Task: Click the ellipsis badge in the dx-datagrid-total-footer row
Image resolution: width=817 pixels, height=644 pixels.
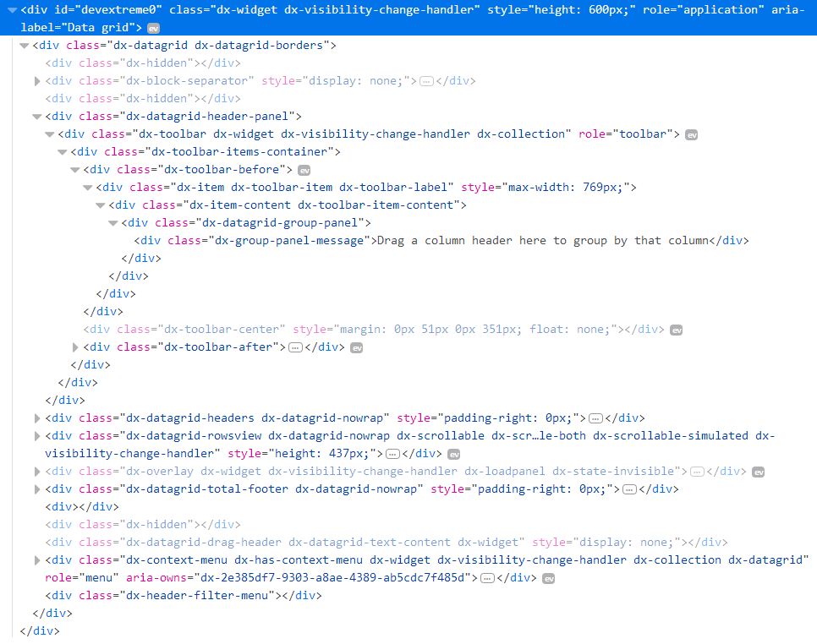Action: click(x=629, y=489)
